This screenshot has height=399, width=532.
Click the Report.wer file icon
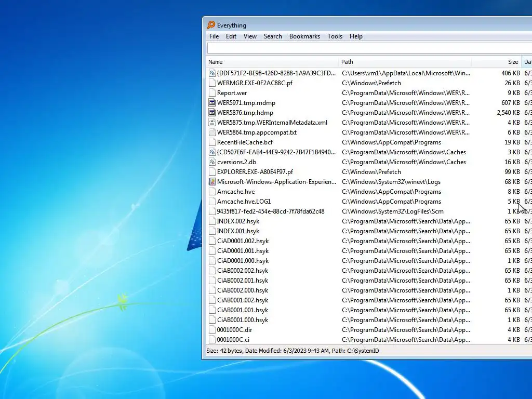(x=212, y=92)
